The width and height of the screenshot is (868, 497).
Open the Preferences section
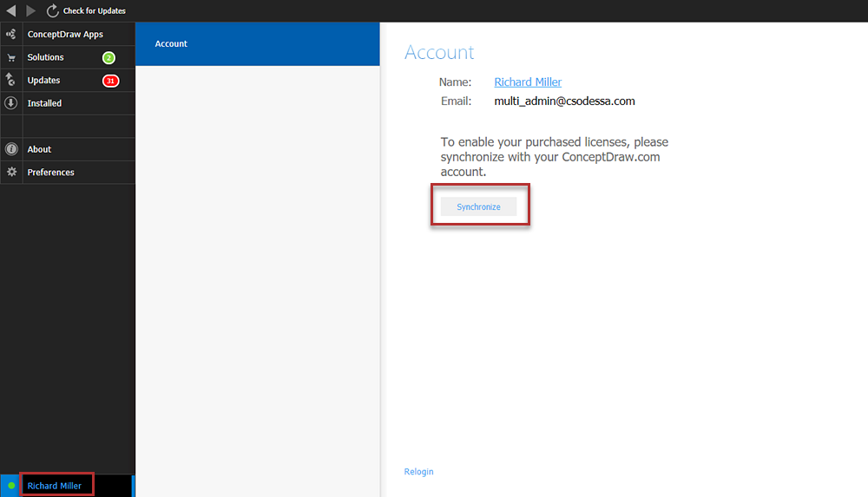pos(51,172)
